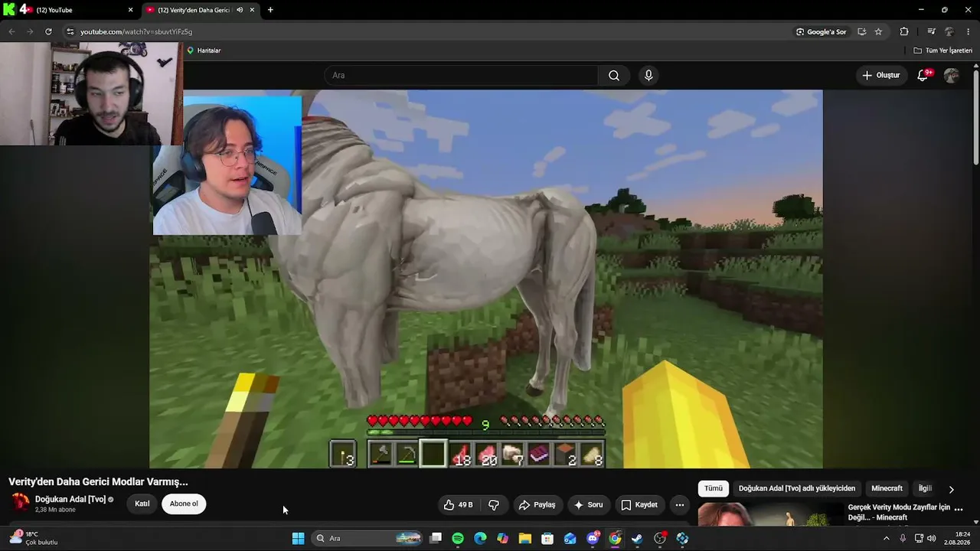Open the Chrome extensions puzzle icon
Viewport: 980px width, 551px height.
pyautogui.click(x=904, y=31)
